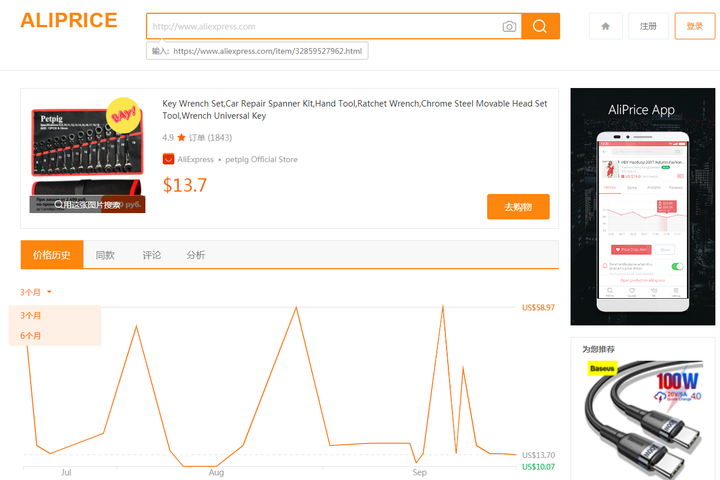Open the Key Wrench Set product title

[354, 109]
